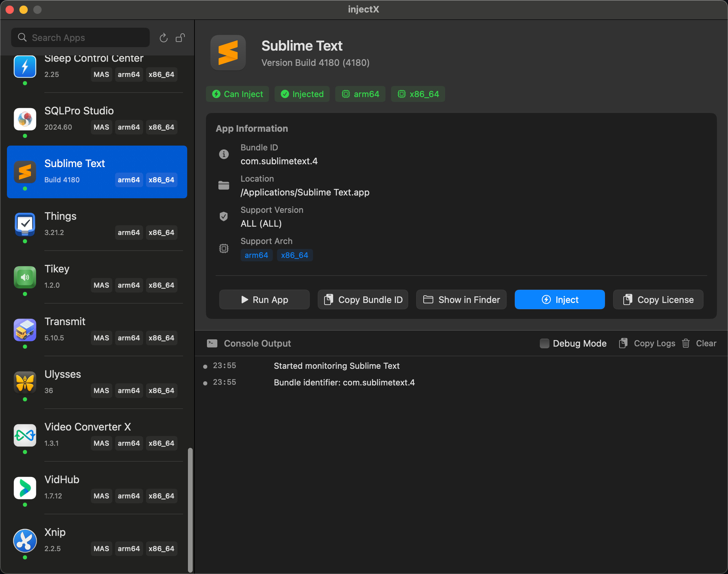
Task: Focus the Search Apps field
Action: (x=80, y=37)
